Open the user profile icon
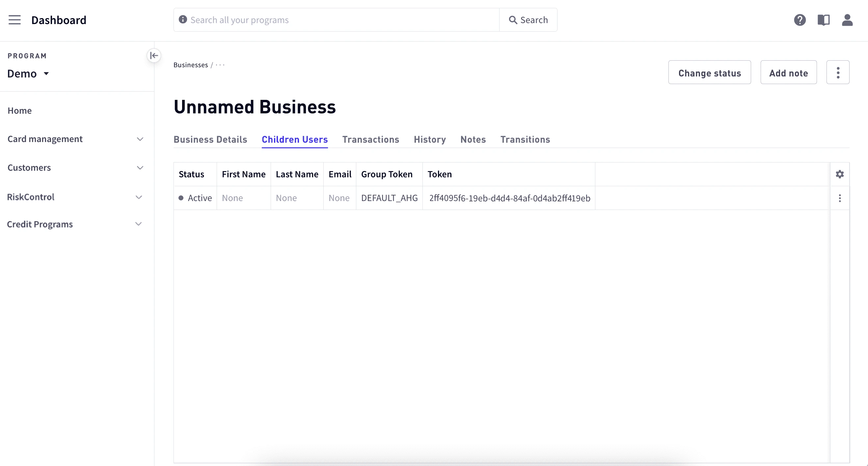The width and height of the screenshot is (868, 466). pyautogui.click(x=847, y=20)
